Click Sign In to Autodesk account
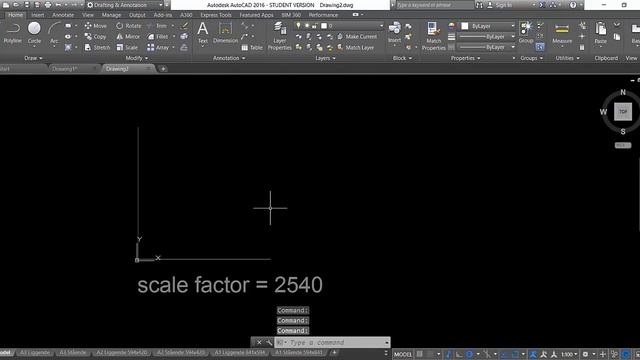 pyautogui.click(x=500, y=5)
